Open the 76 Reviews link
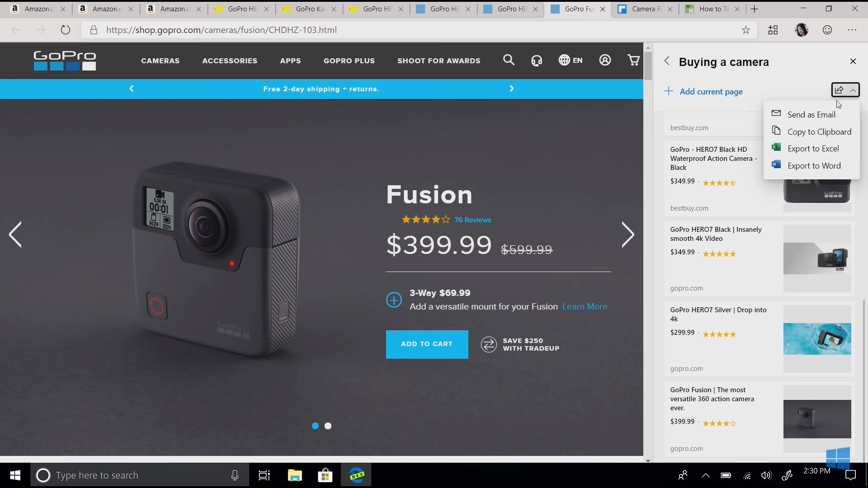868x488 pixels. click(x=472, y=220)
